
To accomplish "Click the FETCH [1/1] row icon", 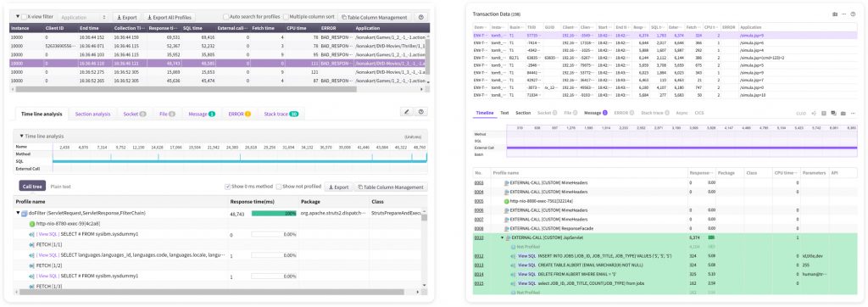I will point(31,244).
